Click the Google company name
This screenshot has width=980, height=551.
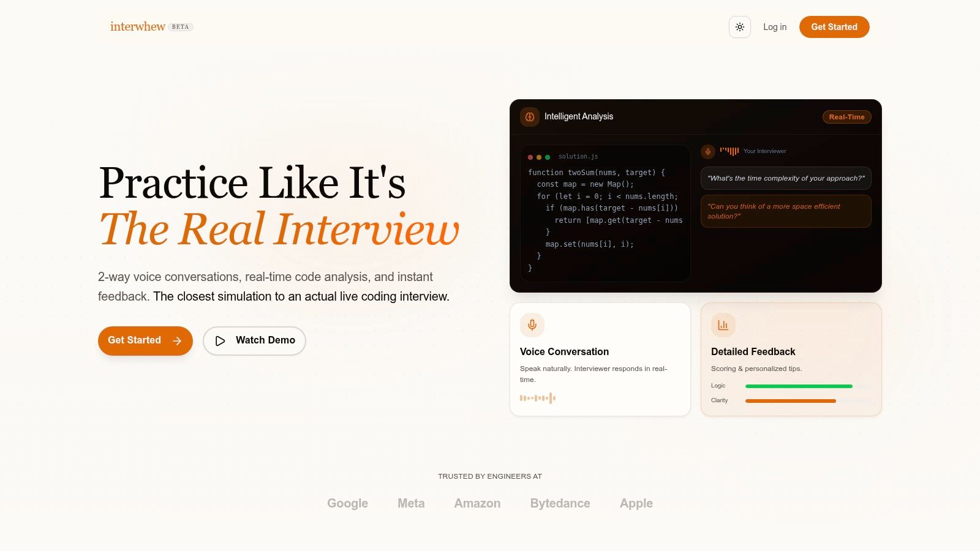[x=348, y=503]
